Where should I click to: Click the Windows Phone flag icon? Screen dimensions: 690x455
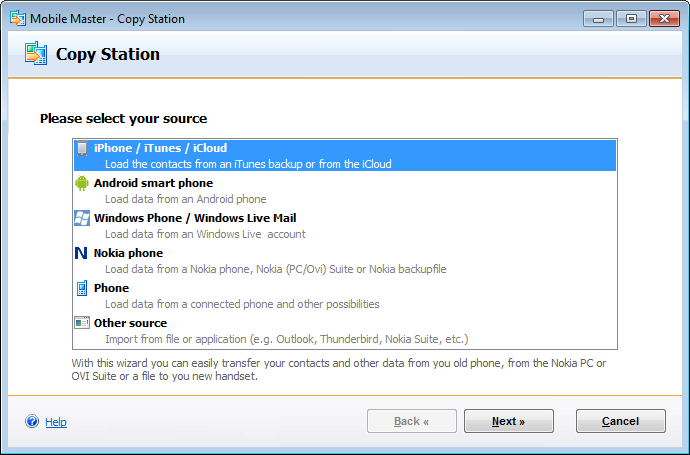pos(82,218)
